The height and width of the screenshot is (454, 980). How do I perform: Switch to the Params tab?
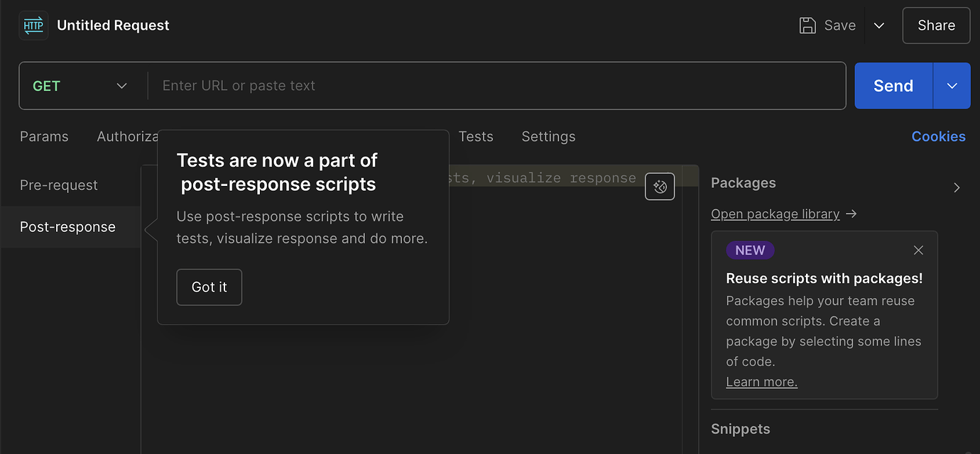(x=44, y=136)
